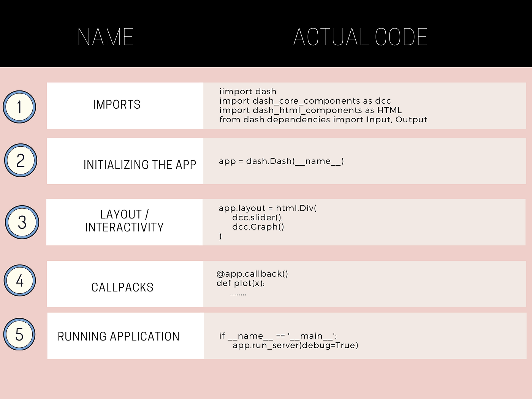Screen dimensions: 532x399
Task: Select the @app.callback() decorator text
Action: coord(252,273)
